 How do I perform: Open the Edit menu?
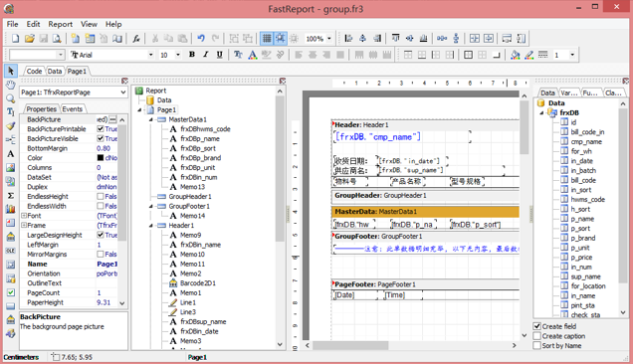(x=33, y=24)
